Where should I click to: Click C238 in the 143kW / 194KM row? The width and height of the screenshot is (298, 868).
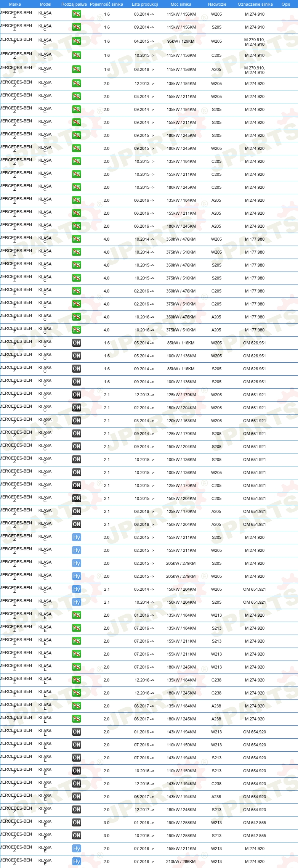(x=216, y=784)
